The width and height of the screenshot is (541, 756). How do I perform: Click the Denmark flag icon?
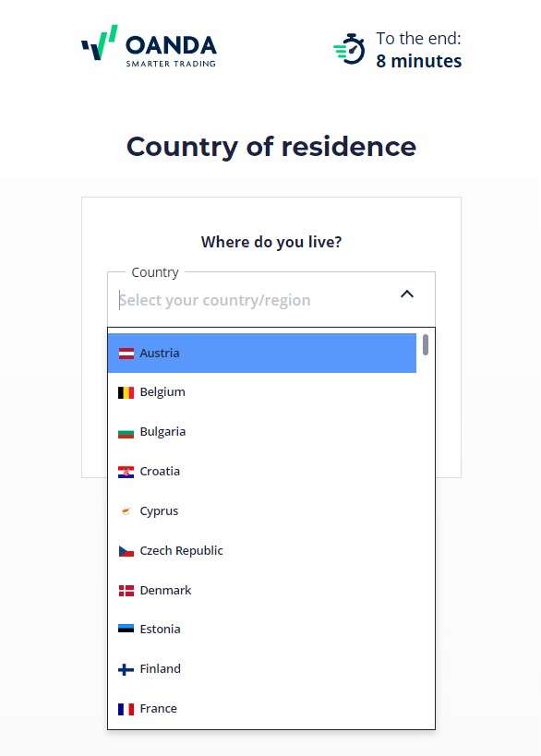tap(126, 591)
